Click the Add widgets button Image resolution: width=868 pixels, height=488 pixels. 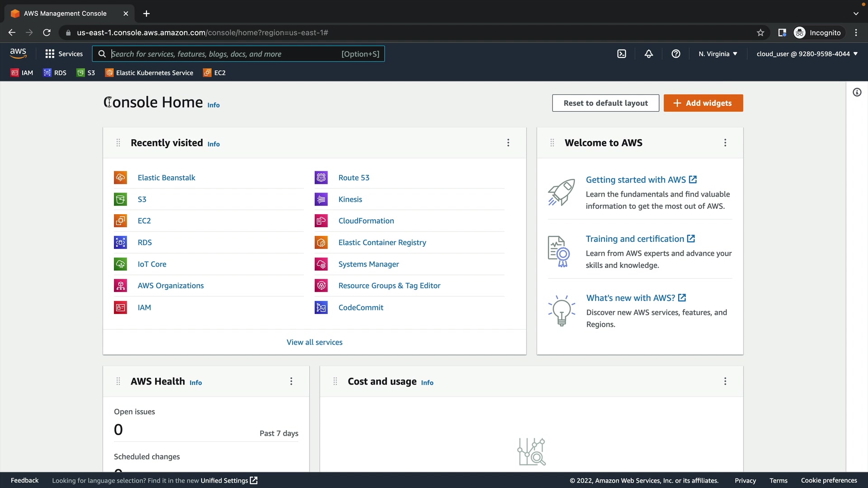tap(703, 103)
